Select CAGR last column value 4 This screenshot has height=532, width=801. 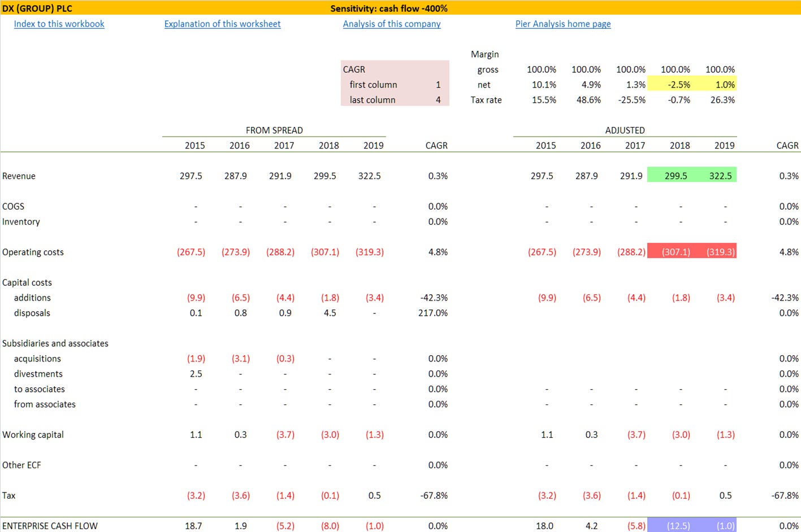tap(438, 100)
